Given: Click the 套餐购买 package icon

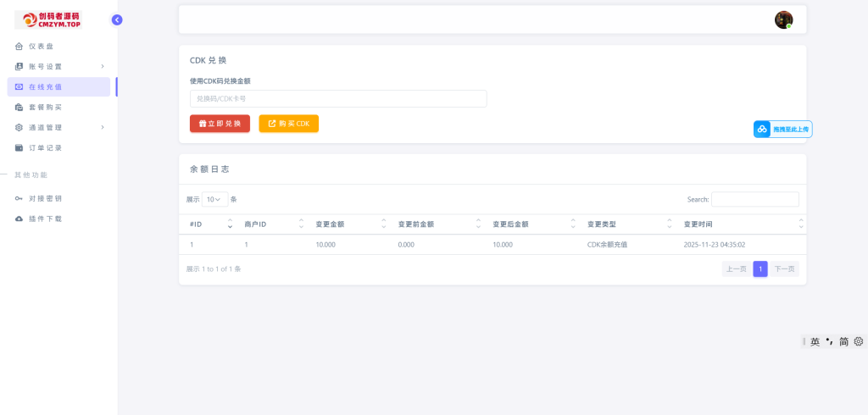Looking at the screenshot, I should 19,108.
